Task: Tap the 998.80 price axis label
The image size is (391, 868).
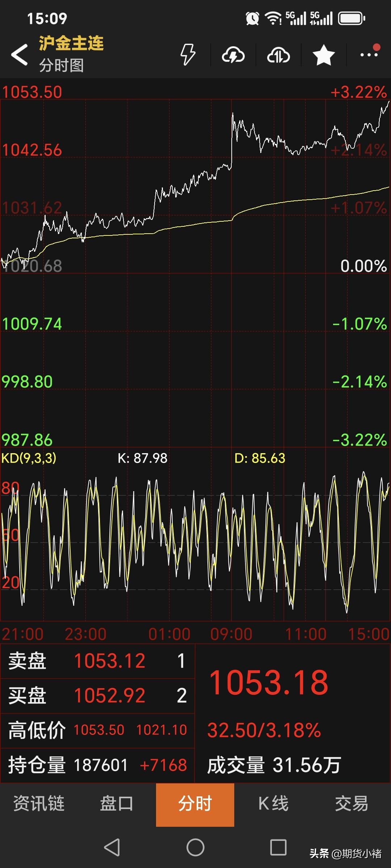Action: pyautogui.click(x=27, y=382)
